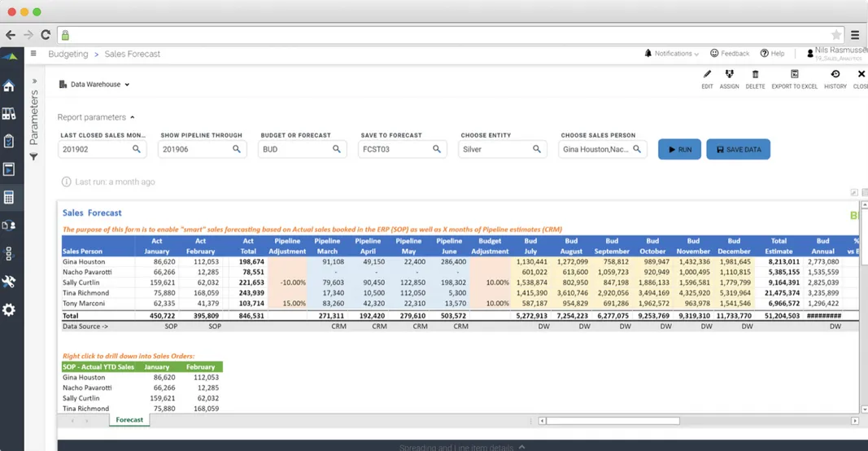Open the Nils Rasmussen user profile
Viewport: 868px width, 451px height.
(837, 53)
